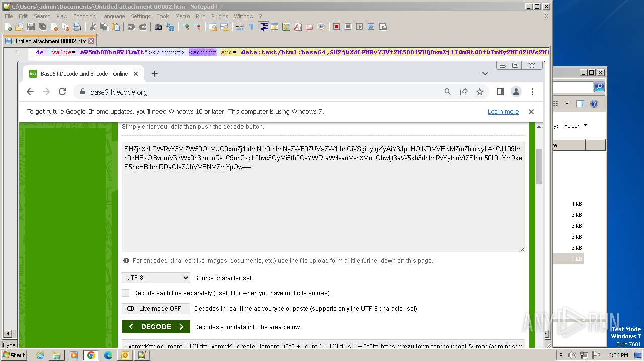Open the Encoding menu in Notepad++
The image size is (644, 362).
coord(84,16)
